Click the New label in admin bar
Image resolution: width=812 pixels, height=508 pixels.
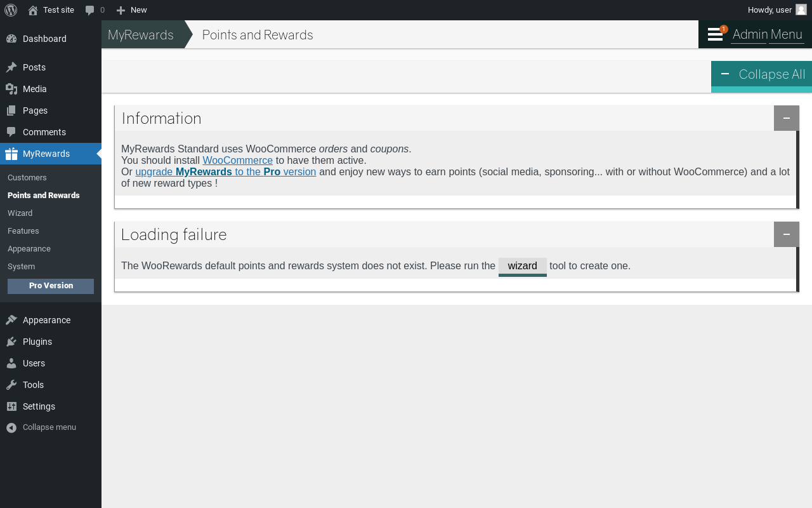tap(138, 10)
